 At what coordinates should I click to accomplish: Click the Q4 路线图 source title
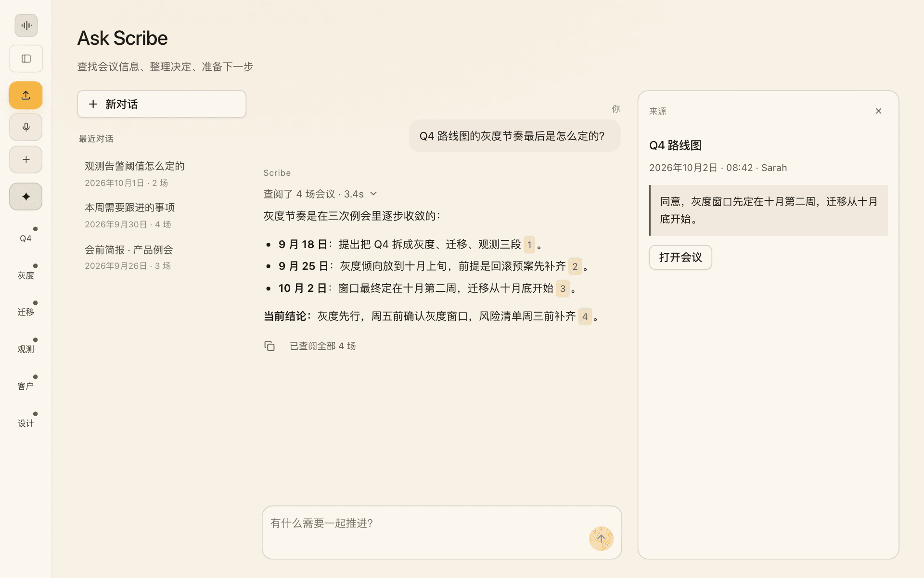[x=675, y=145]
